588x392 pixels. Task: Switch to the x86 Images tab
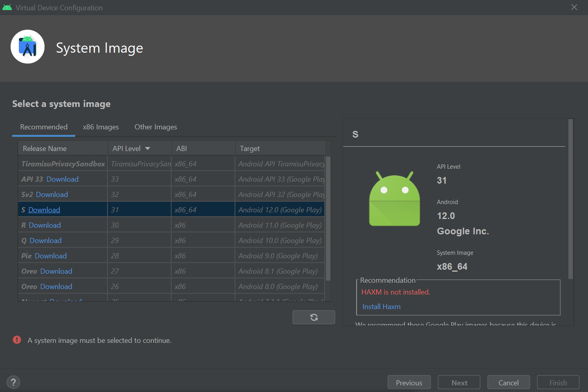point(101,127)
